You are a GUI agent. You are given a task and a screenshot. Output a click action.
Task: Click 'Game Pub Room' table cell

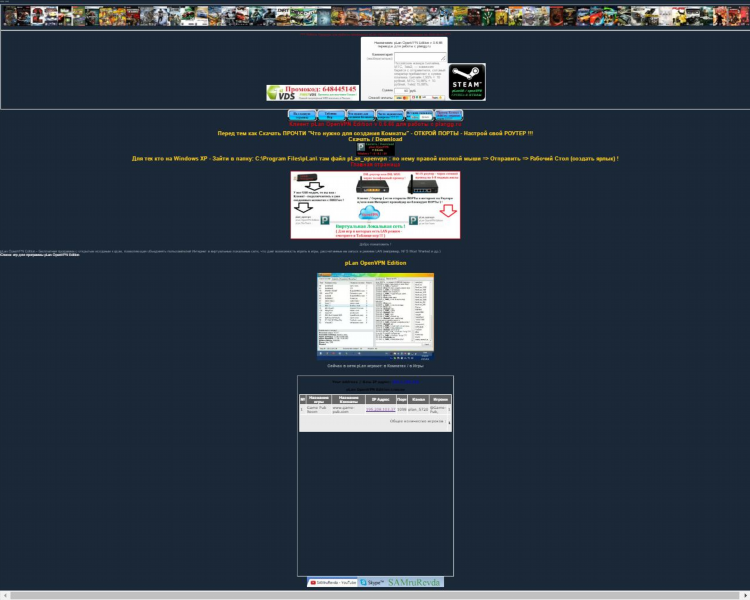click(317, 410)
